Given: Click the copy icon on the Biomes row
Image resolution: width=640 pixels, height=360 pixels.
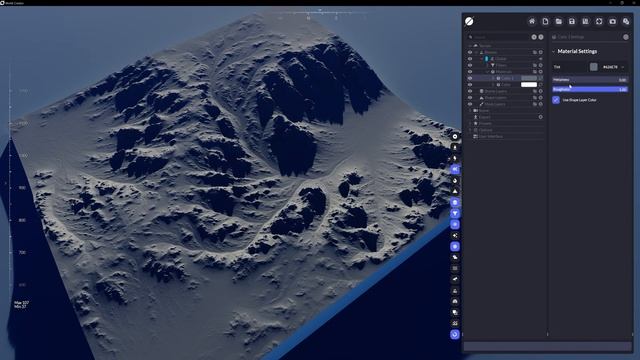Looking at the screenshot, I should [x=535, y=52].
